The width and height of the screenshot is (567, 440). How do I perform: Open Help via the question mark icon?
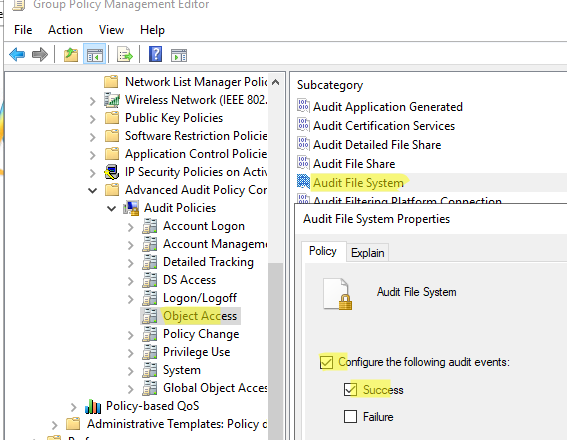155,55
